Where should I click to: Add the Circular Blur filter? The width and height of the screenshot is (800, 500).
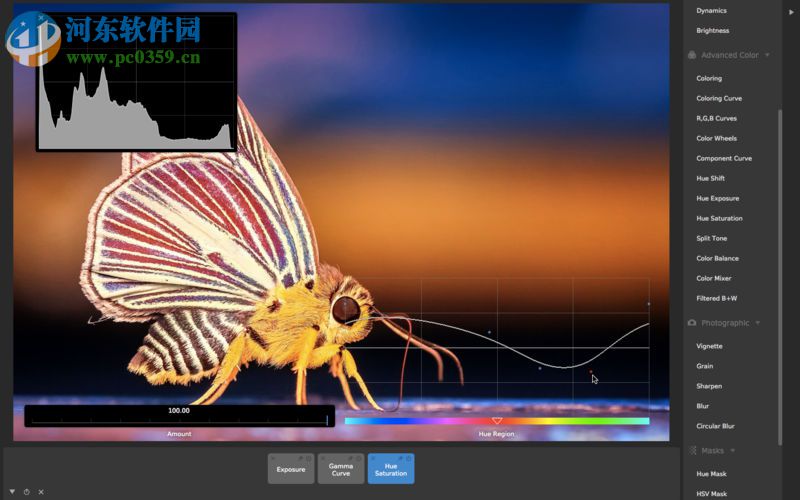coord(715,426)
